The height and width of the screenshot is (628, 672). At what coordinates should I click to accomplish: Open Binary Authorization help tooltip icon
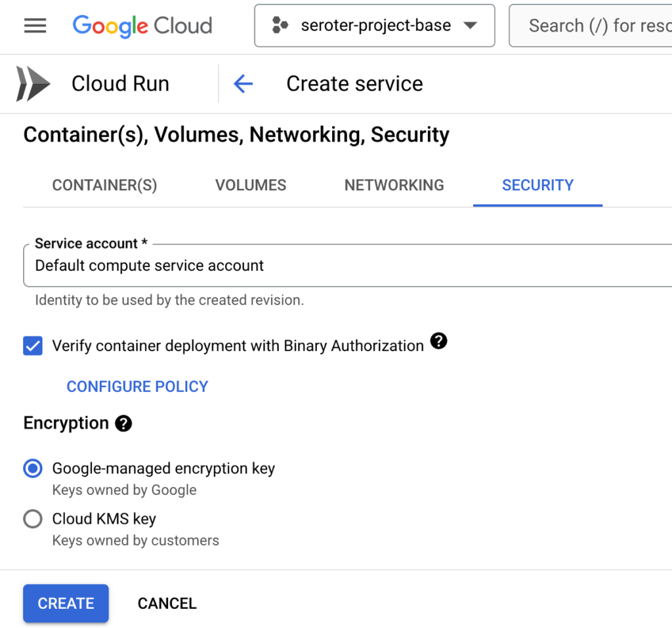tap(438, 341)
